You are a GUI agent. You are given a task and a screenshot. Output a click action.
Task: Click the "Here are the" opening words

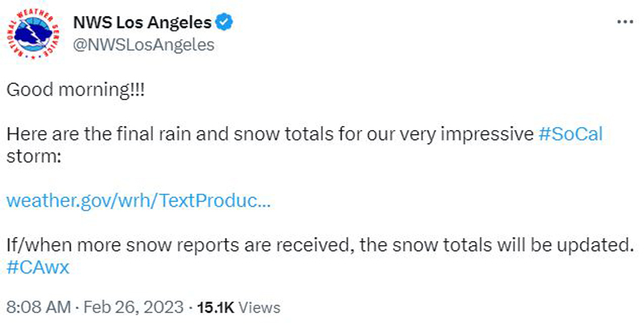[47, 133]
